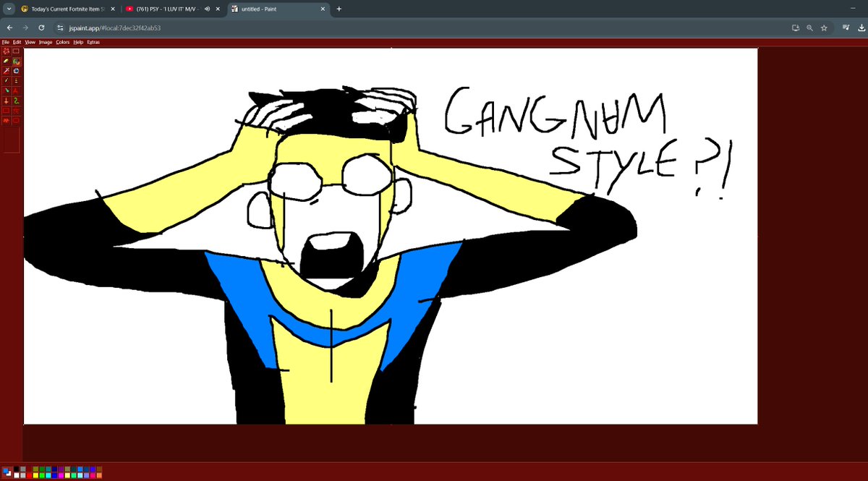This screenshot has width=868, height=481.
Task: Select the Brush tool
Action: 16,80
